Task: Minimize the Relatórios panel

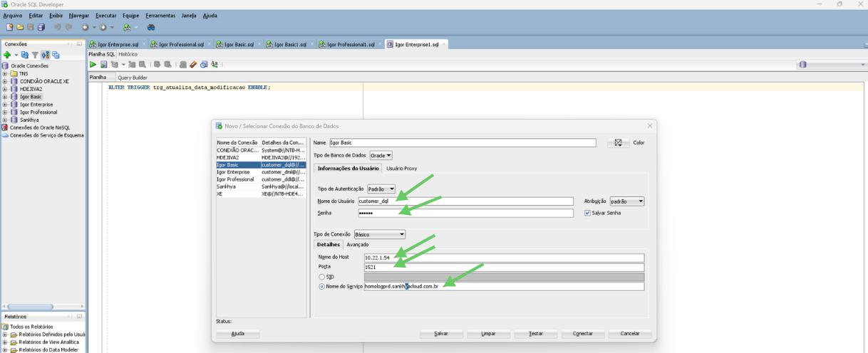Action: pyautogui.click(x=79, y=316)
